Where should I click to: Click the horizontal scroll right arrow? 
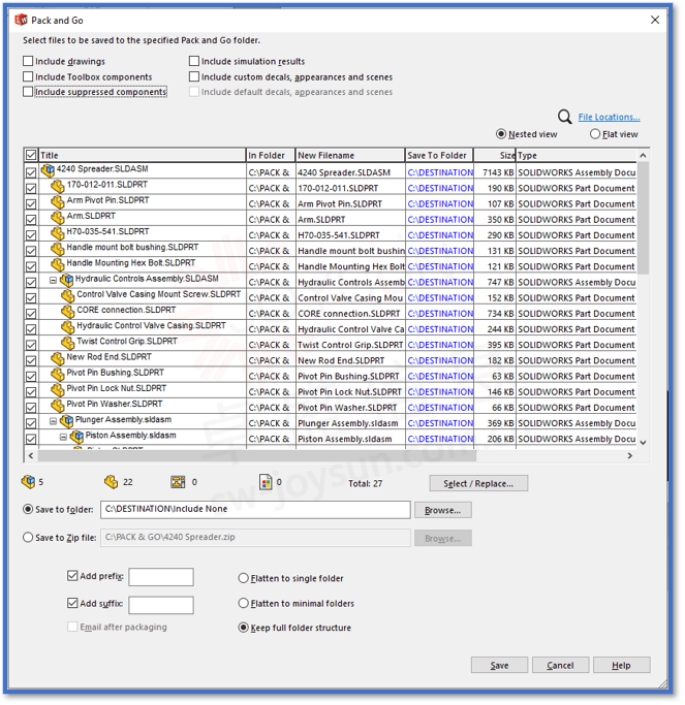630,456
